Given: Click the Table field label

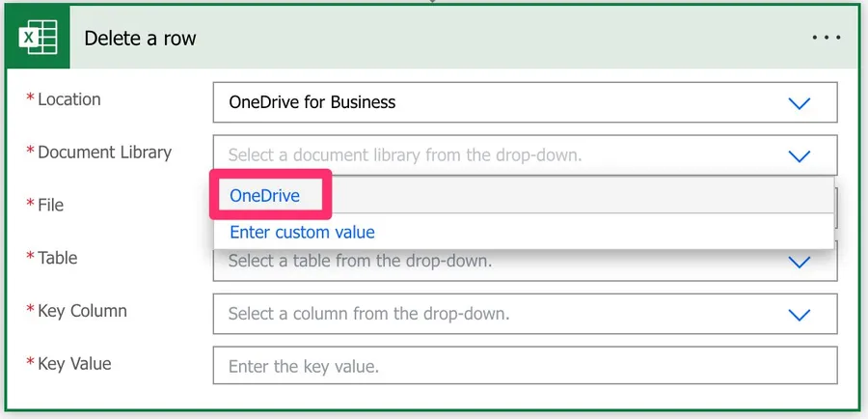Looking at the screenshot, I should click(57, 258).
